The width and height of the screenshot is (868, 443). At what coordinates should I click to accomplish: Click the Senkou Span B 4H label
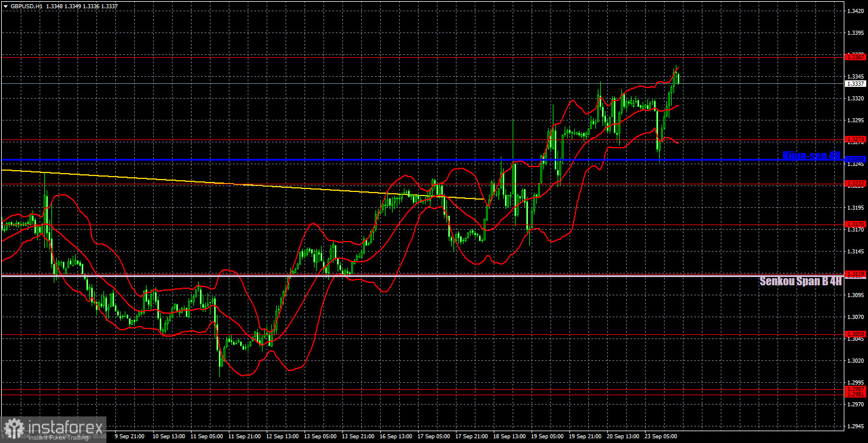tap(801, 281)
